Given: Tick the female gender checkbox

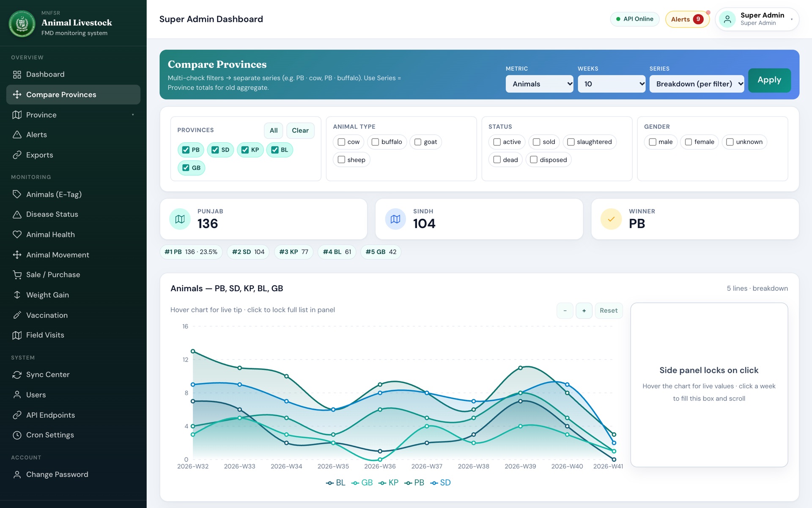Looking at the screenshot, I should click(688, 142).
